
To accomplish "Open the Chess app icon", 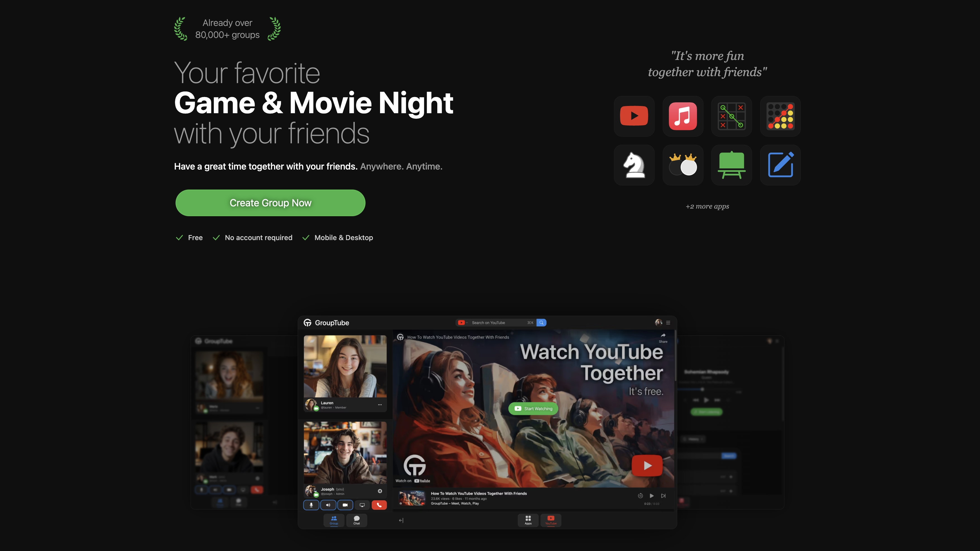I will point(634,165).
